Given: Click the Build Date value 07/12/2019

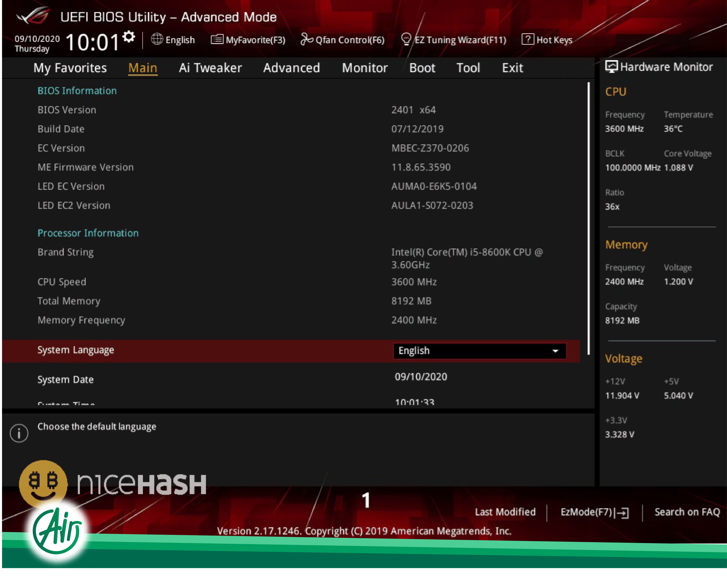Looking at the screenshot, I should coord(417,129).
